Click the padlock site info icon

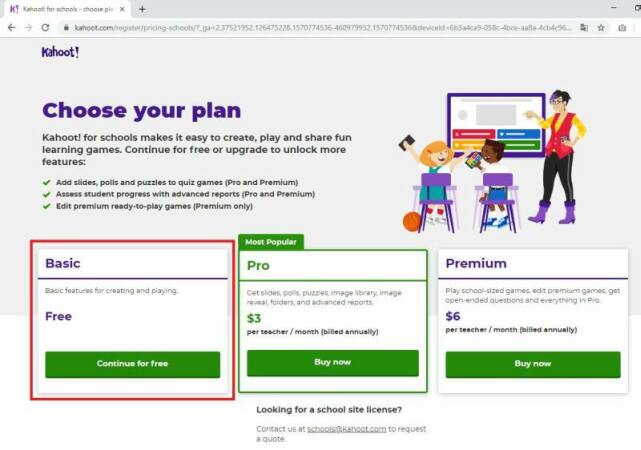[x=66, y=28]
